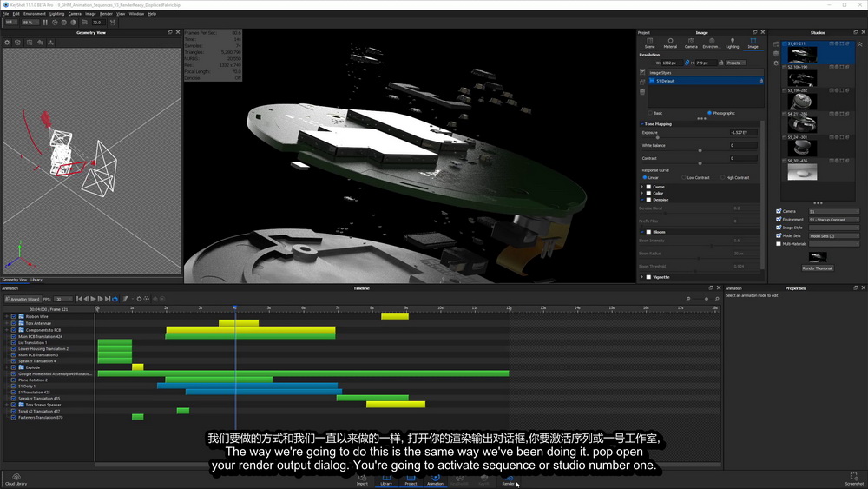Uncheck the Lid Translation 1 checkbox

click(x=14, y=343)
